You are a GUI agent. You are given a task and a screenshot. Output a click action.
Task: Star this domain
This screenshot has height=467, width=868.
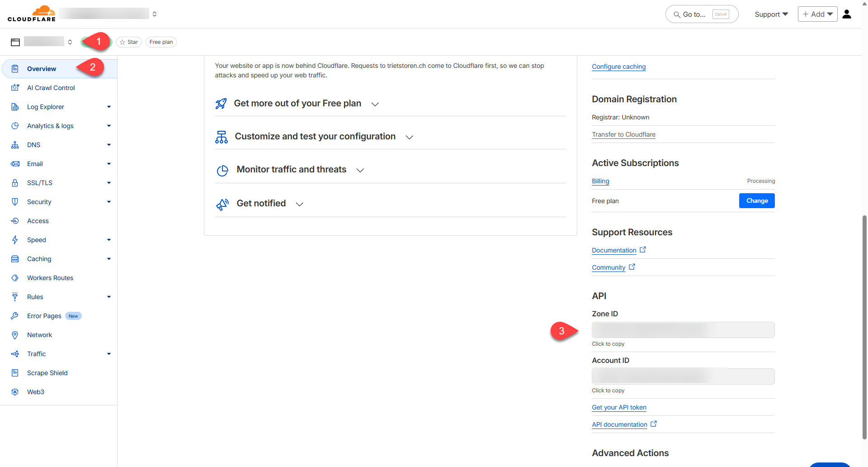coord(129,42)
